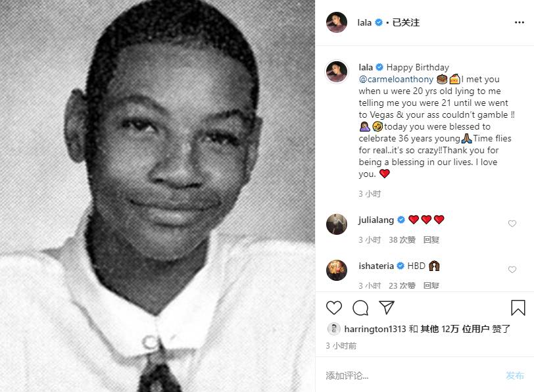Image resolution: width=534 pixels, height=392 pixels.
Task: View 38 likes on julialang's comment
Action: (402, 240)
